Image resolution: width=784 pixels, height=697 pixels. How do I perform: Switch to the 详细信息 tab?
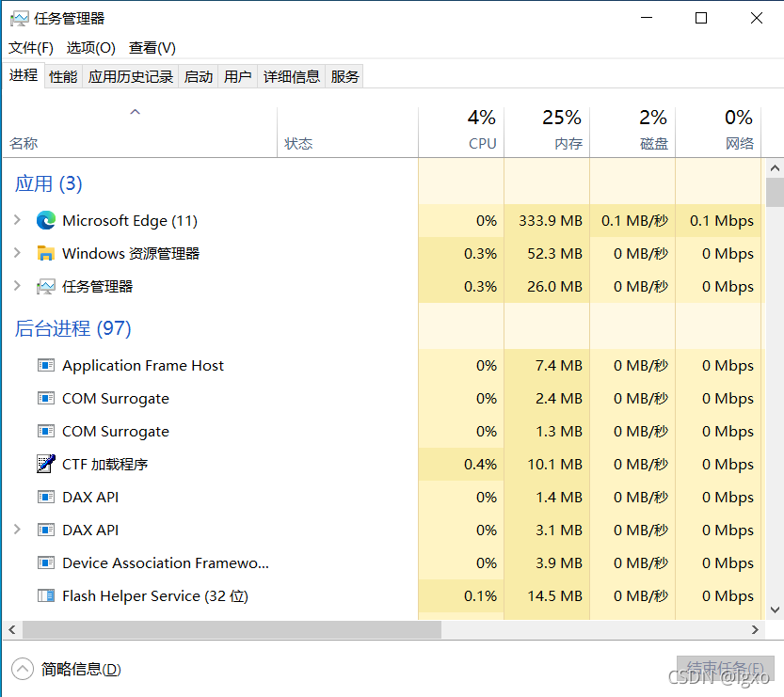pos(292,76)
